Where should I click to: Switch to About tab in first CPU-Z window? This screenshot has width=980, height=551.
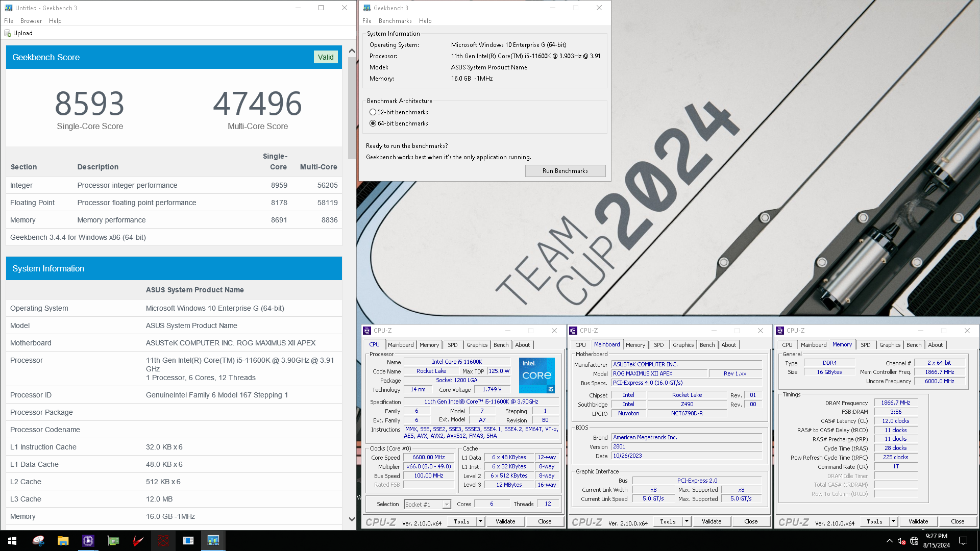[x=523, y=345]
